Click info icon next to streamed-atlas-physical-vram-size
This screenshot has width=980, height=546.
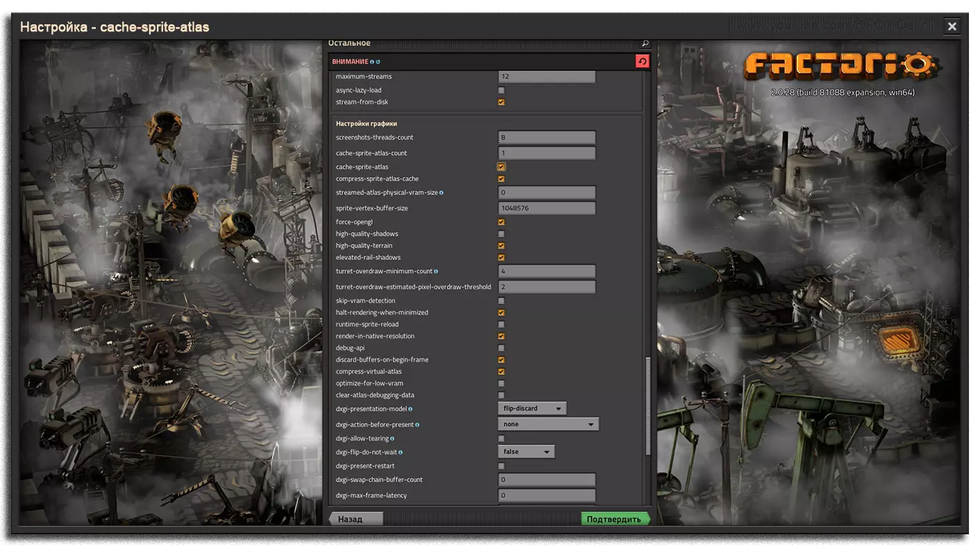click(441, 192)
